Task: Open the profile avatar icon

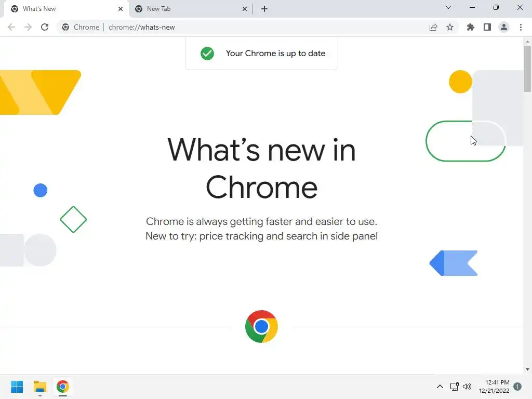Action: coord(504,27)
